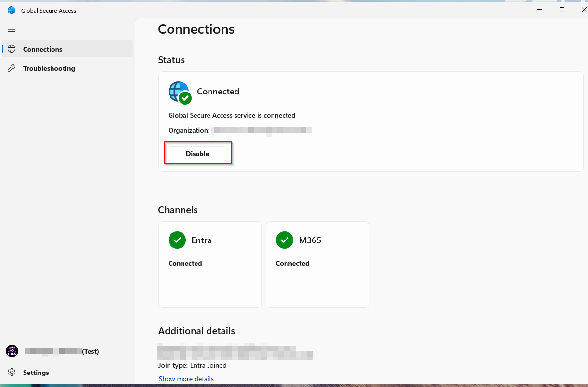This screenshot has width=588, height=387.
Task: Open Show more details link
Action: pyautogui.click(x=186, y=379)
